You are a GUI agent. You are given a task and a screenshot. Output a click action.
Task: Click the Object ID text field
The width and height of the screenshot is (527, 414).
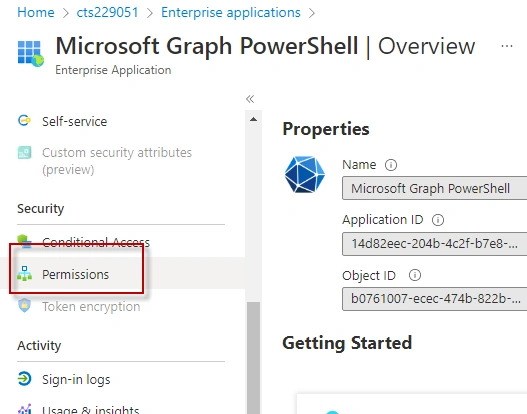(x=435, y=298)
